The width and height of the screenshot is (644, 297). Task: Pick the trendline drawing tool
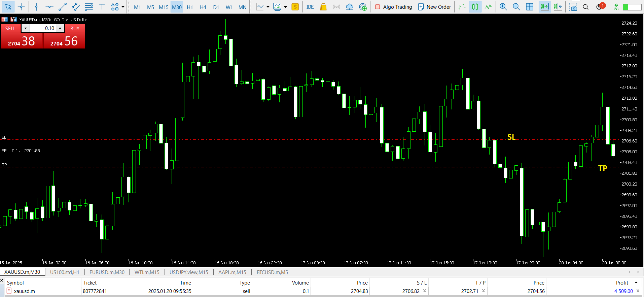pyautogui.click(x=63, y=7)
